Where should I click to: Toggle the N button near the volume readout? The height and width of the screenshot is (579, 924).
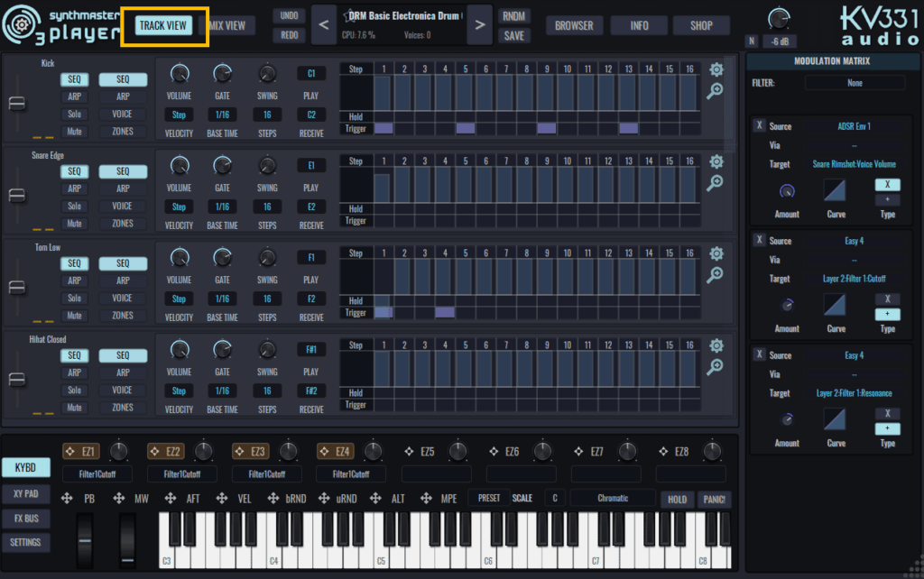[752, 41]
